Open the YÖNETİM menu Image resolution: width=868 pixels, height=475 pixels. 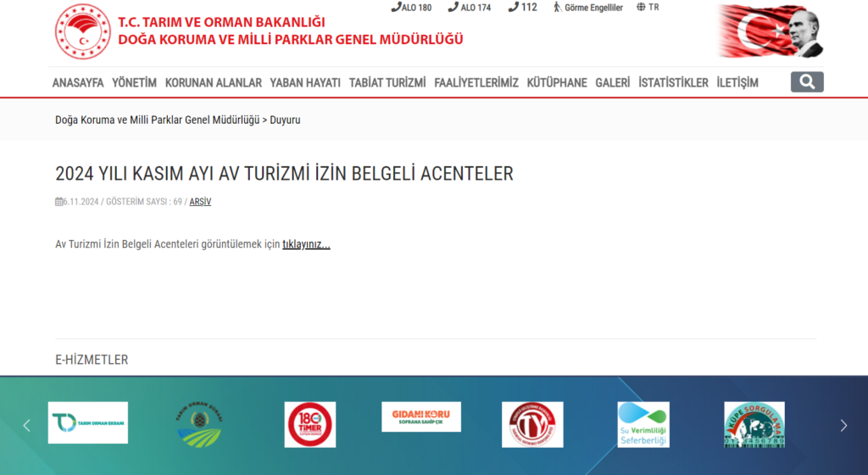tap(135, 82)
